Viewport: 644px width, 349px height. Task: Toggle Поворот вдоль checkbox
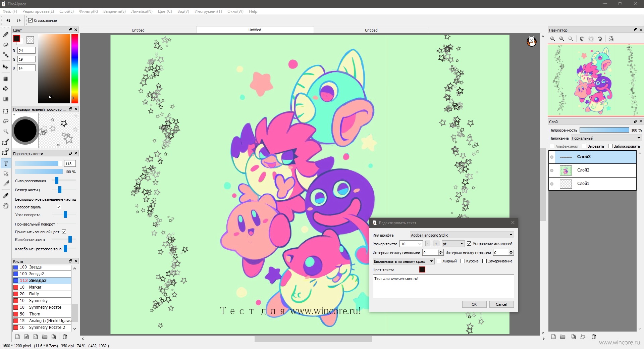coord(59,207)
